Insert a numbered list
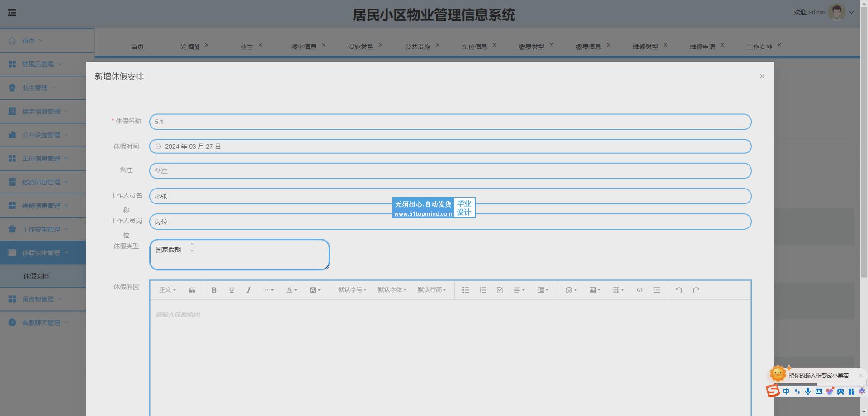The image size is (868, 416). (x=483, y=290)
